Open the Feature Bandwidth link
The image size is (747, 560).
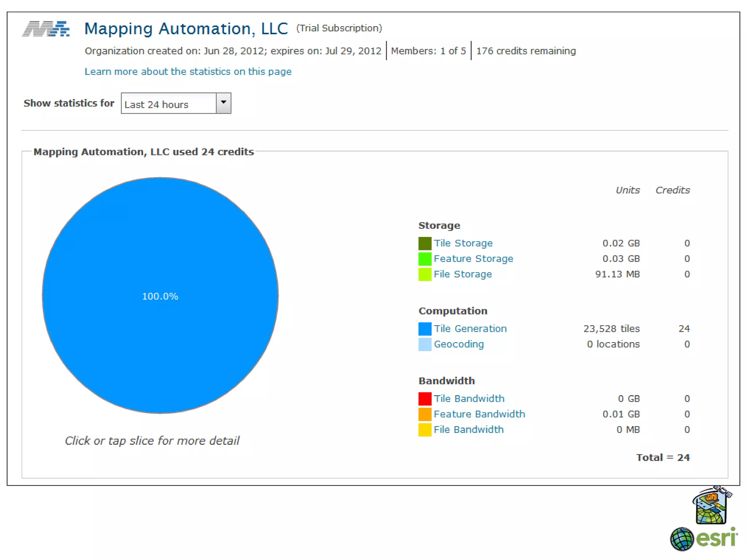coord(479,414)
